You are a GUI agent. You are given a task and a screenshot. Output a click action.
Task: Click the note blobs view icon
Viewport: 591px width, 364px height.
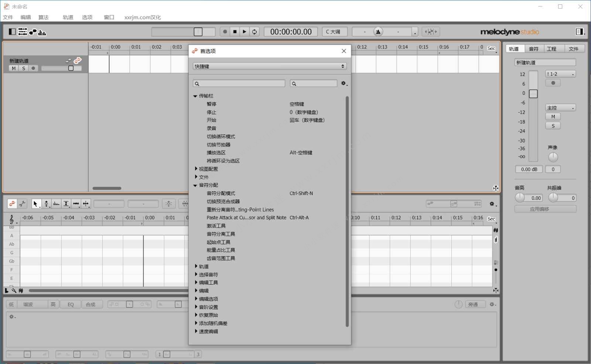(33, 32)
